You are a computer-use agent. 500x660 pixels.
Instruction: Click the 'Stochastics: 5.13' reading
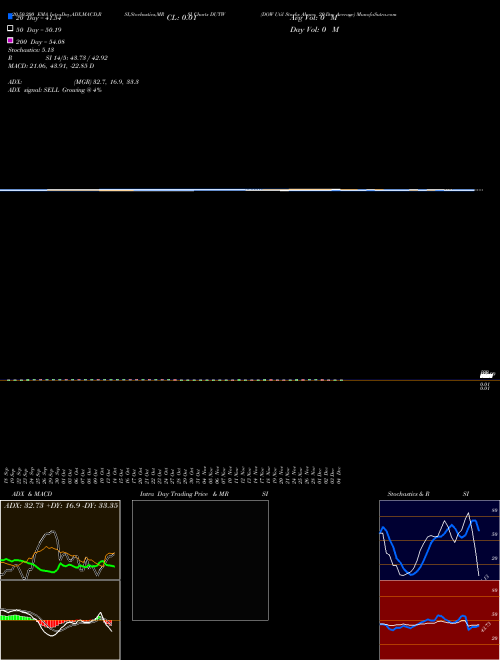(31, 50)
